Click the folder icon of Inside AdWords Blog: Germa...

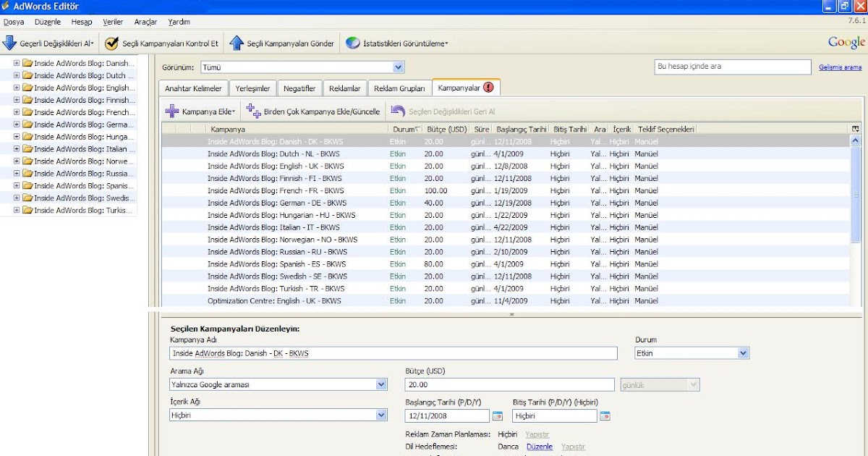click(27, 124)
